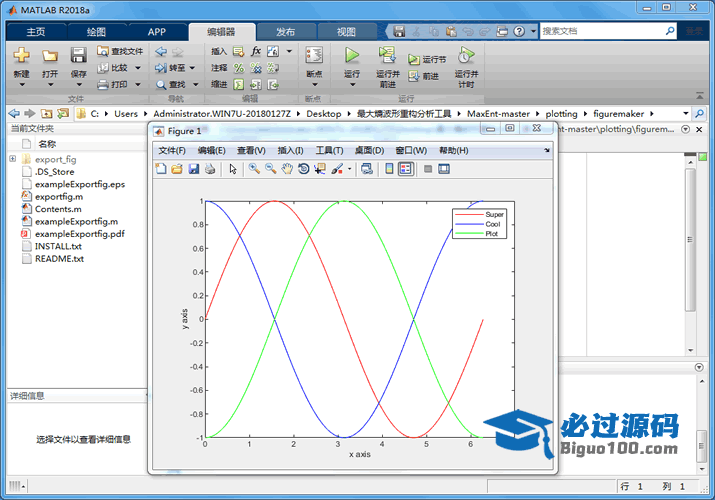
Task: Expand the export_fig folder tree node
Action: point(13,159)
